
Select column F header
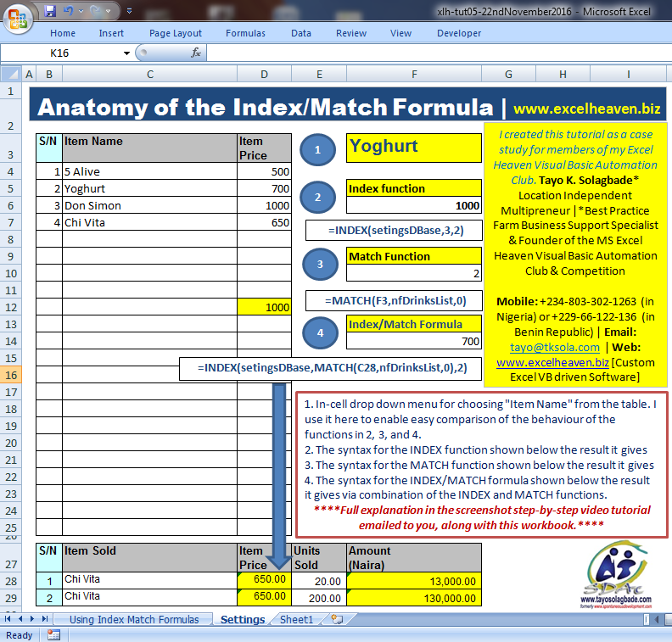414,75
